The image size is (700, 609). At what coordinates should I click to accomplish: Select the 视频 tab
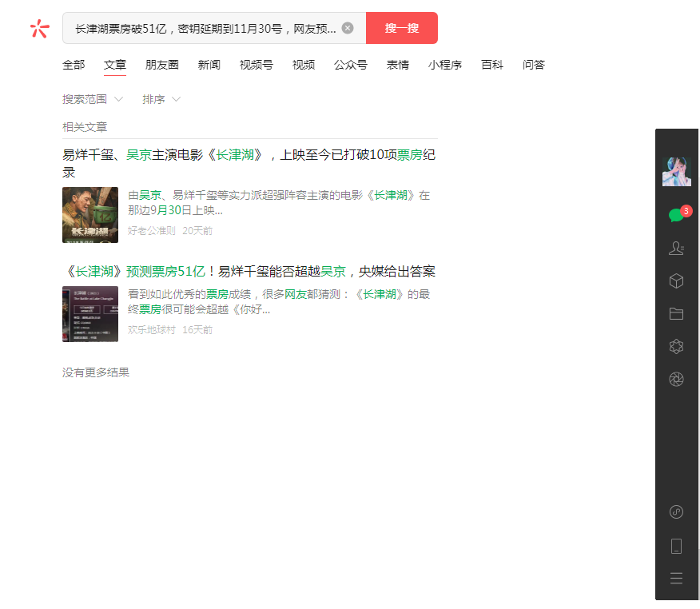coord(304,65)
